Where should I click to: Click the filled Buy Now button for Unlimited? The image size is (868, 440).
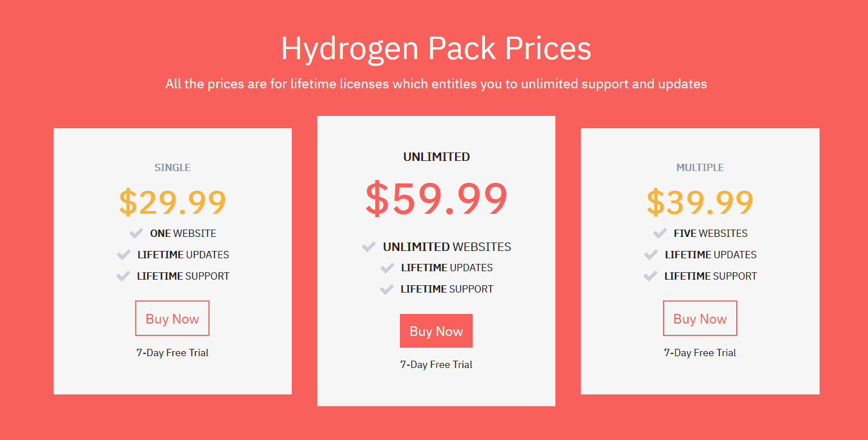436,331
